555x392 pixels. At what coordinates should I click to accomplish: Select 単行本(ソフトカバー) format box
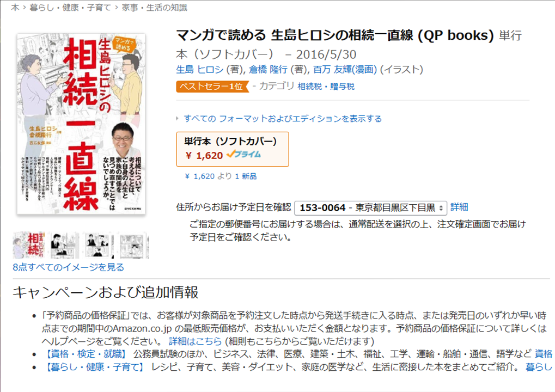(233, 149)
